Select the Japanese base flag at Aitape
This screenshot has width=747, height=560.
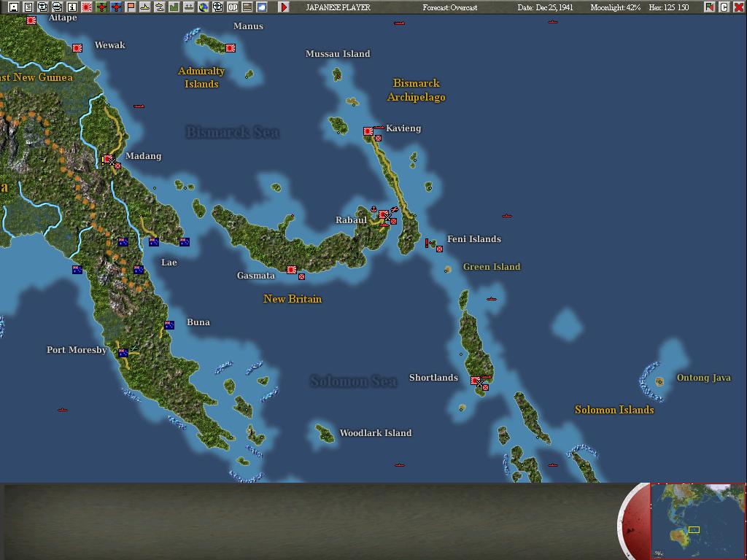click(x=31, y=20)
